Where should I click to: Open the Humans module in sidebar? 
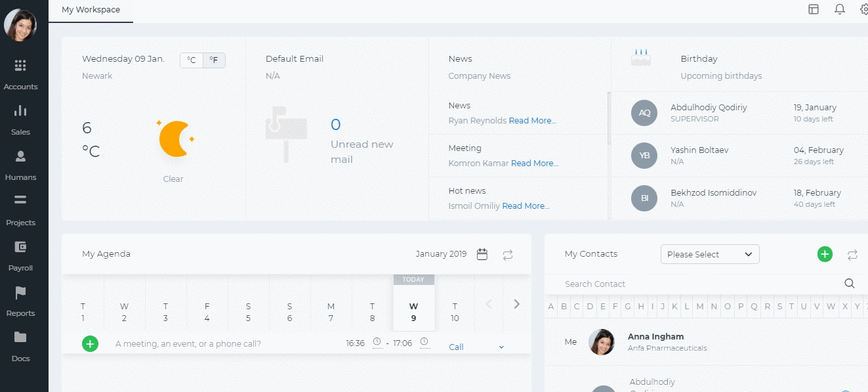click(x=20, y=165)
